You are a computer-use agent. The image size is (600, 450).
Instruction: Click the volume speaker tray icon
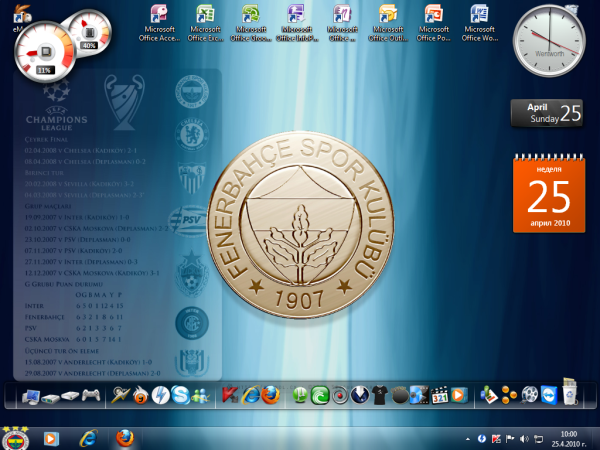click(524, 439)
